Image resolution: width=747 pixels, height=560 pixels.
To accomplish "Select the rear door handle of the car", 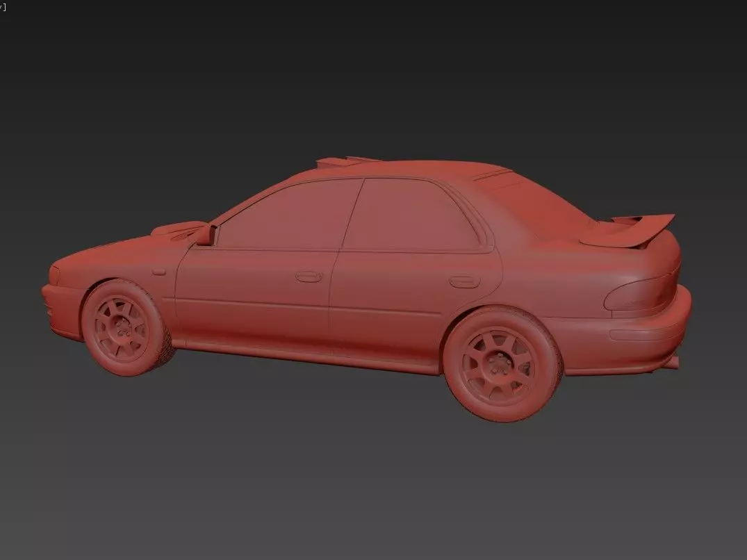I will point(464,281).
